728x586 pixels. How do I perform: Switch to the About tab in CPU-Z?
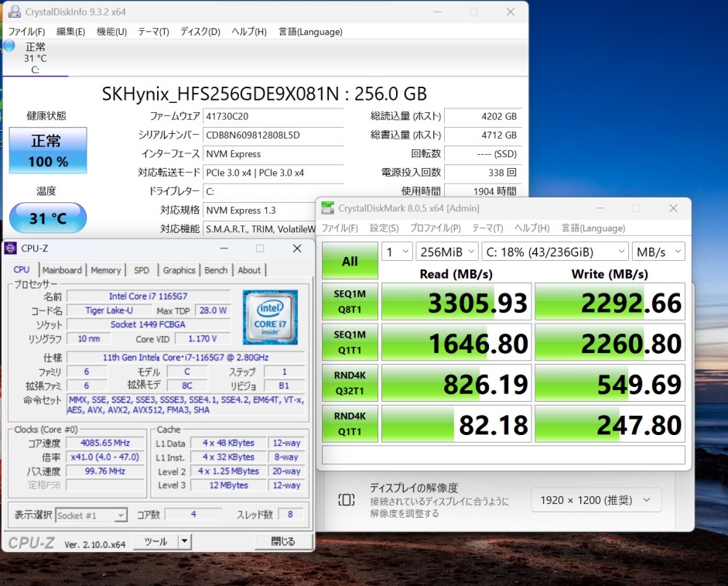(249, 270)
